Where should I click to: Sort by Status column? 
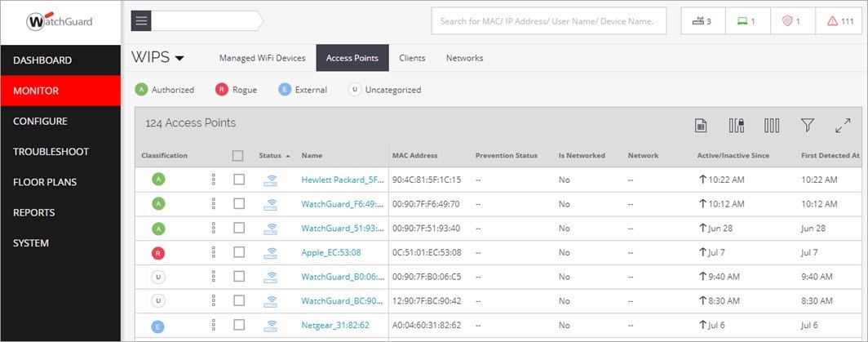(274, 156)
